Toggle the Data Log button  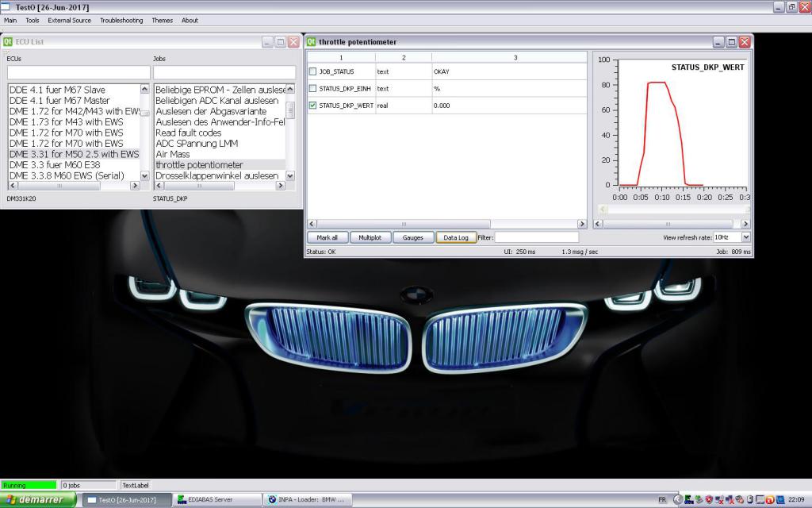click(x=456, y=237)
